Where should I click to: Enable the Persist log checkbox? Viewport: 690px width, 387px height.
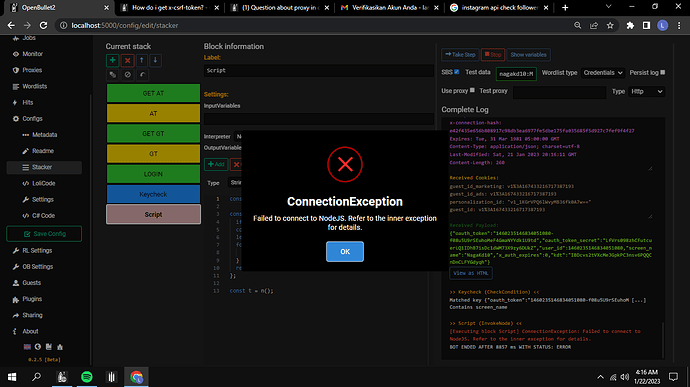pos(663,72)
